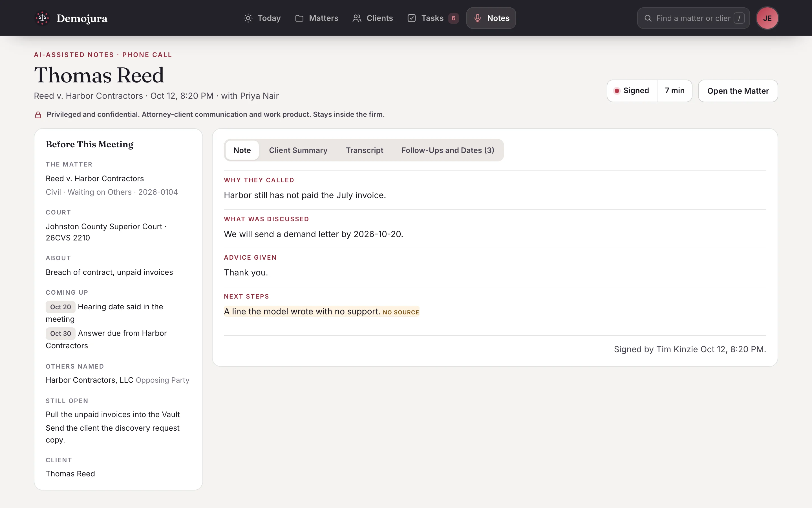The width and height of the screenshot is (812, 508).
Task: Go to Clients in the navigation
Action: point(373,18)
